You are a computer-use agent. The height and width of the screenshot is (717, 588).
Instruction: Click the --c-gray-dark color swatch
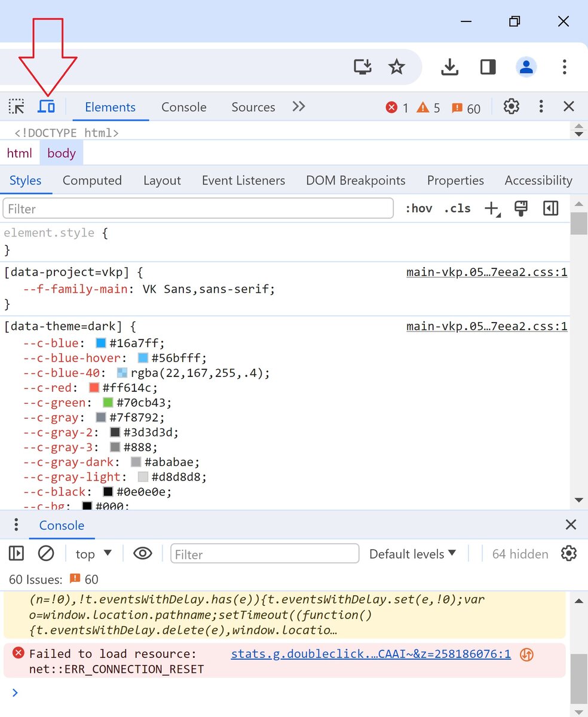[136, 462]
